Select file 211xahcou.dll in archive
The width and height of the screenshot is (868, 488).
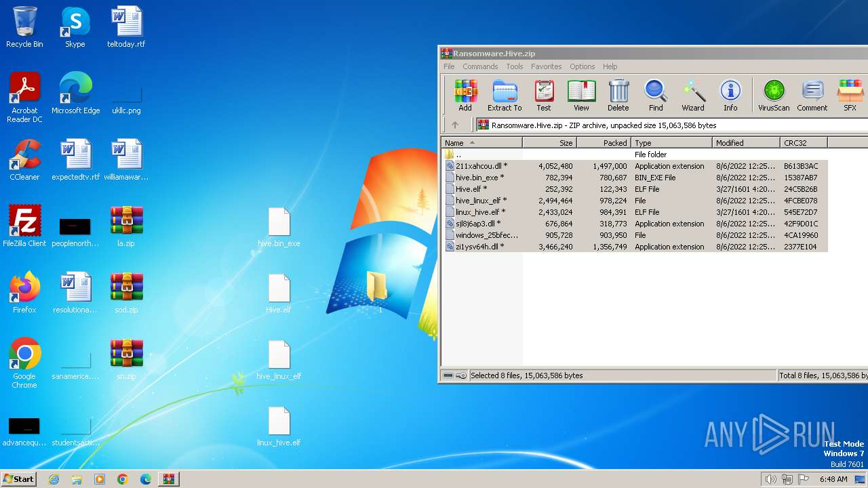[x=635, y=166]
